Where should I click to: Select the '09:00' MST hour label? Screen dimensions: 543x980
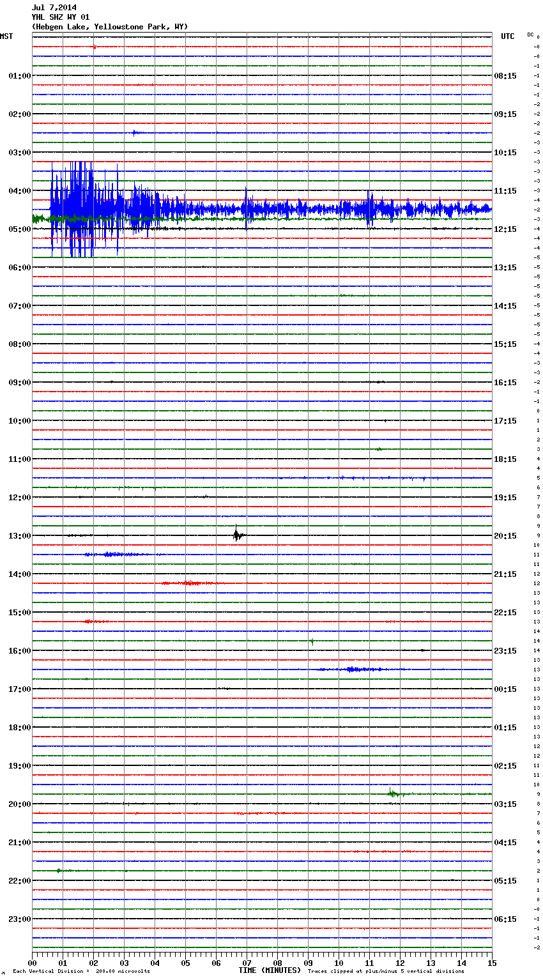pyautogui.click(x=20, y=383)
